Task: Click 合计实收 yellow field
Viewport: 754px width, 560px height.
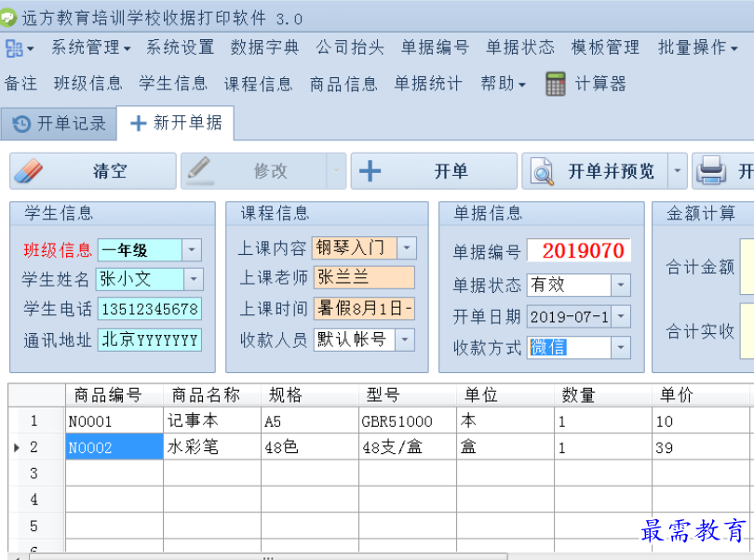Action: pyautogui.click(x=747, y=331)
